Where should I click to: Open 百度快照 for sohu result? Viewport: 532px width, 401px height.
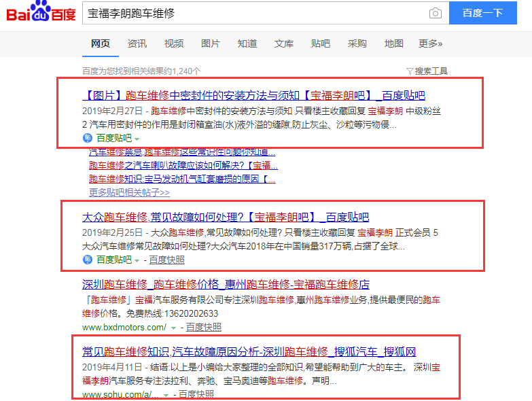coord(196,394)
